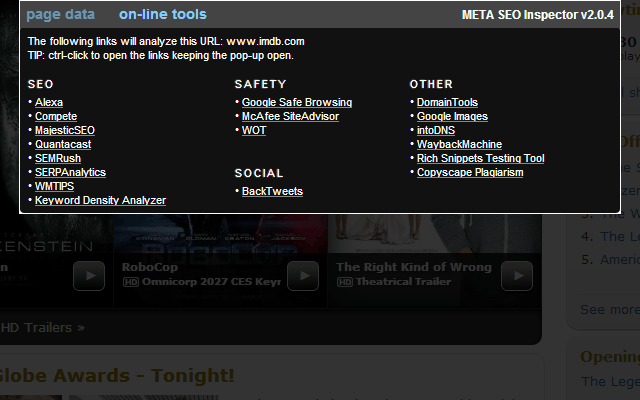Open the Rich Snippets Testing Tool
The height and width of the screenshot is (400, 640).
point(480,158)
